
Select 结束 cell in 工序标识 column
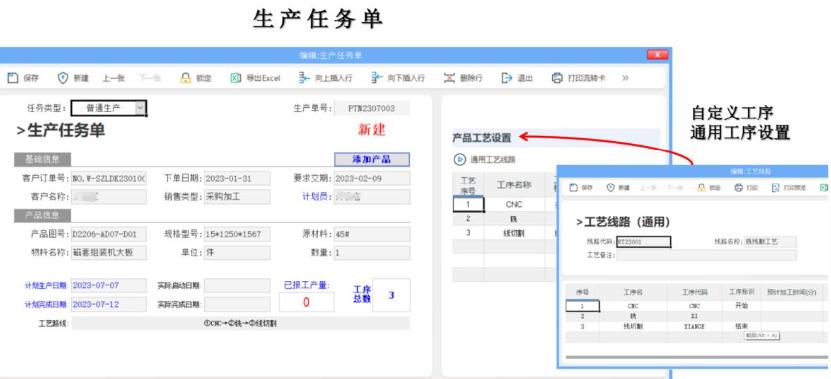tap(741, 327)
